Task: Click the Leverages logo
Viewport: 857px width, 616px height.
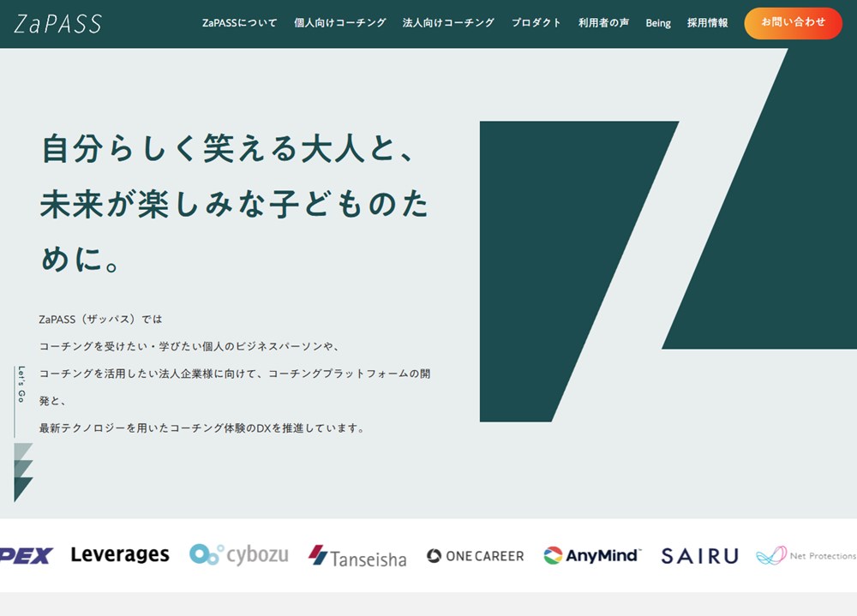Action: click(x=120, y=555)
